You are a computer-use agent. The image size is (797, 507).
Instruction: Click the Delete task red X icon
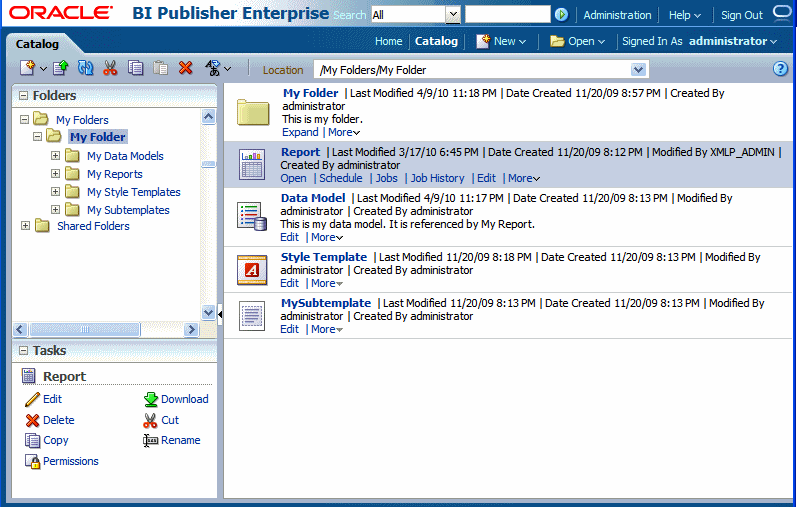coord(32,420)
